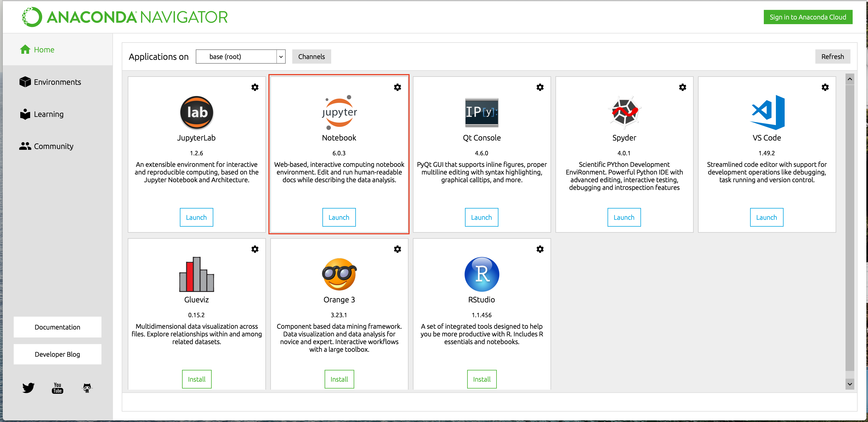Launch the Jupyter Notebook application
Viewport: 868px width, 422px height.
click(x=339, y=217)
